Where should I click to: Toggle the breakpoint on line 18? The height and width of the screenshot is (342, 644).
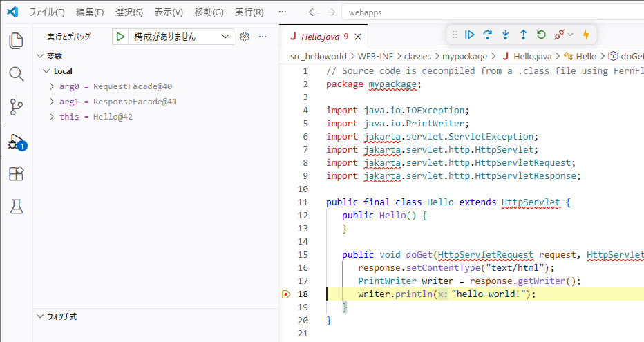tap(286, 294)
